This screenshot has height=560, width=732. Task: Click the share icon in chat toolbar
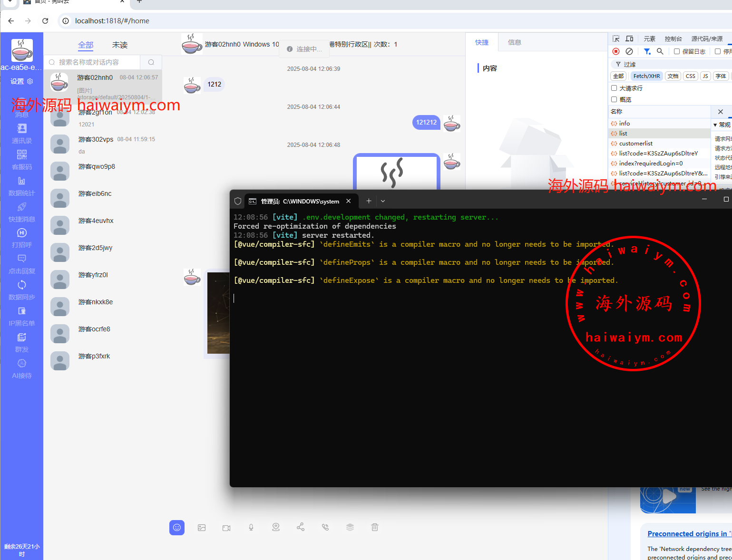pos(301,527)
